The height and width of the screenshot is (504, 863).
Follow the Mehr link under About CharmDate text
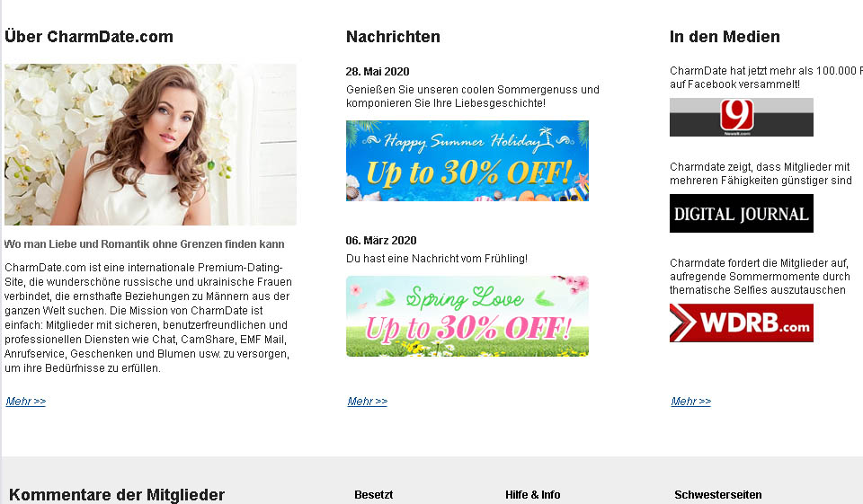tap(25, 401)
